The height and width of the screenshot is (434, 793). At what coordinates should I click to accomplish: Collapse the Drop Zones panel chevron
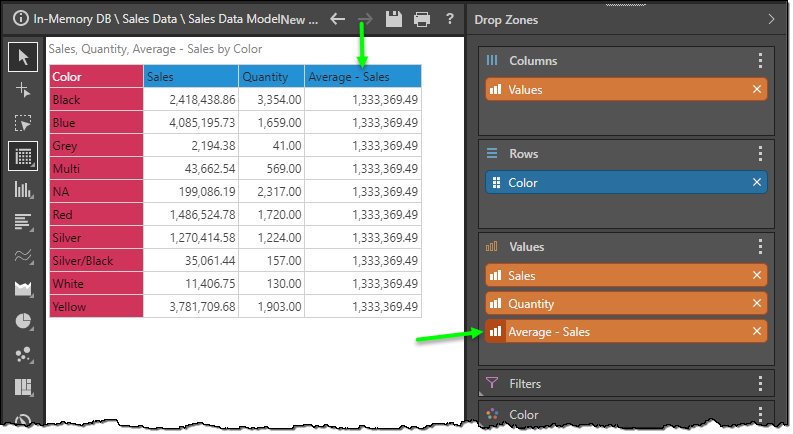(770, 19)
